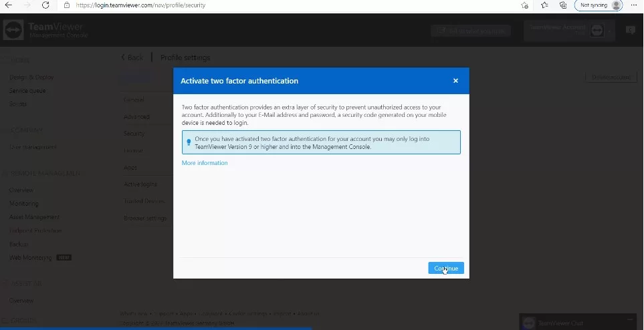The image size is (644, 330).
Task: Select Active logins in profile settings
Action: 140,184
